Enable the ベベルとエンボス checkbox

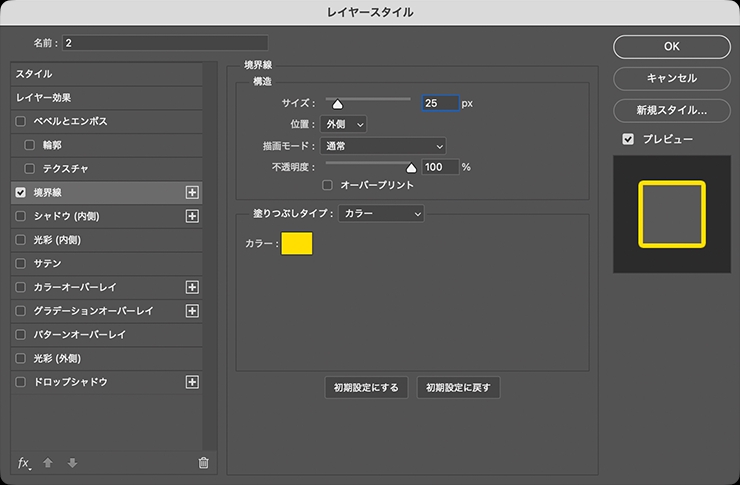(21, 121)
